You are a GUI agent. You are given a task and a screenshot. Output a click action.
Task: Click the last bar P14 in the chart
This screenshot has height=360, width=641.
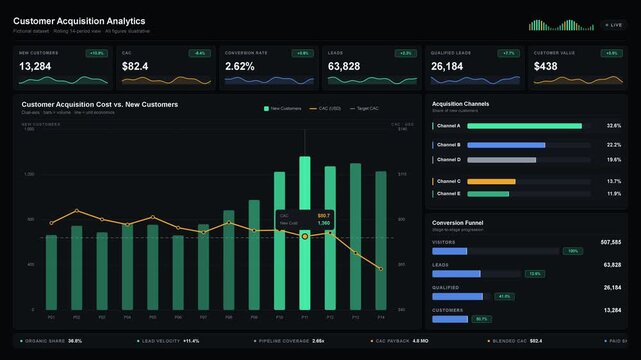click(x=381, y=241)
